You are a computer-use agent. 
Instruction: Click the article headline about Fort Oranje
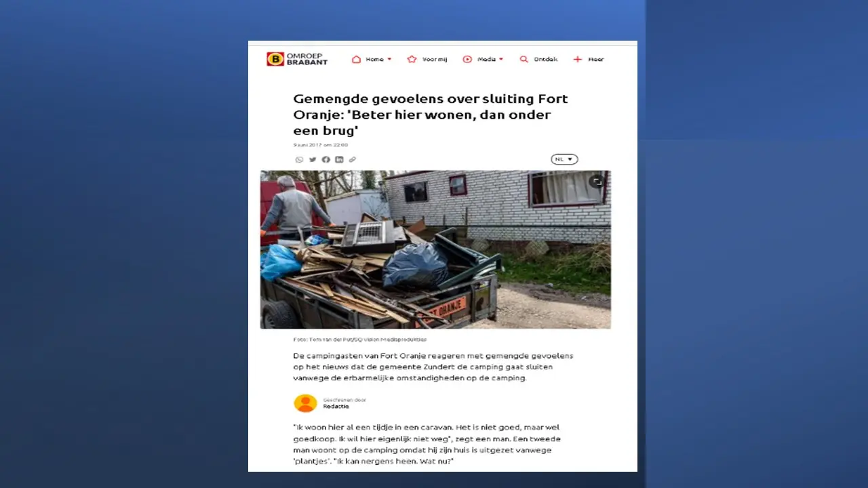[x=431, y=115]
